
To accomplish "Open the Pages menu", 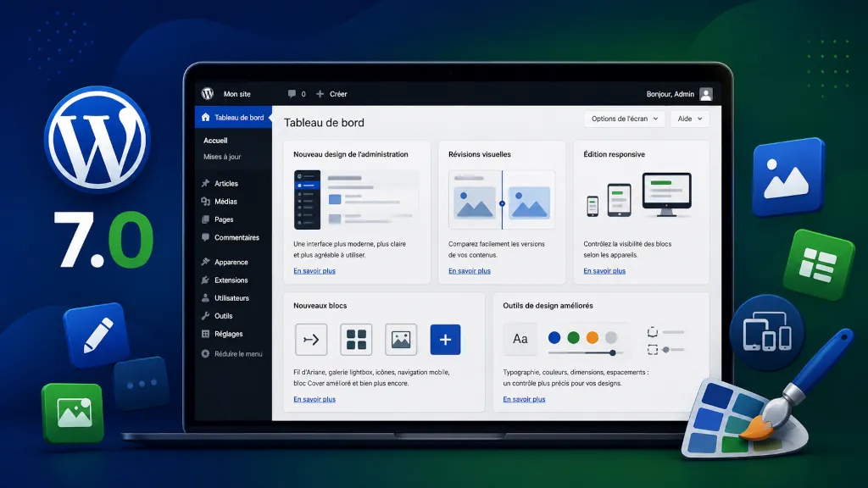I will tap(224, 219).
